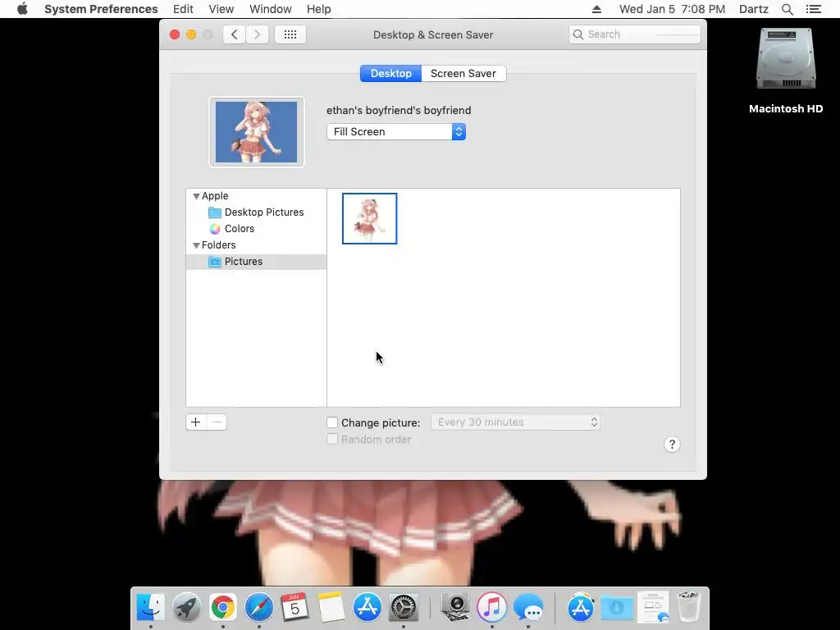The image size is (840, 630).
Task: Open Downloads folder in the Dock
Action: coord(616,607)
